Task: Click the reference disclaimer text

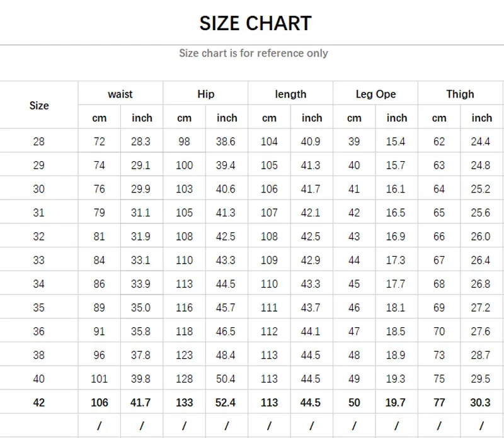Action: [252, 53]
